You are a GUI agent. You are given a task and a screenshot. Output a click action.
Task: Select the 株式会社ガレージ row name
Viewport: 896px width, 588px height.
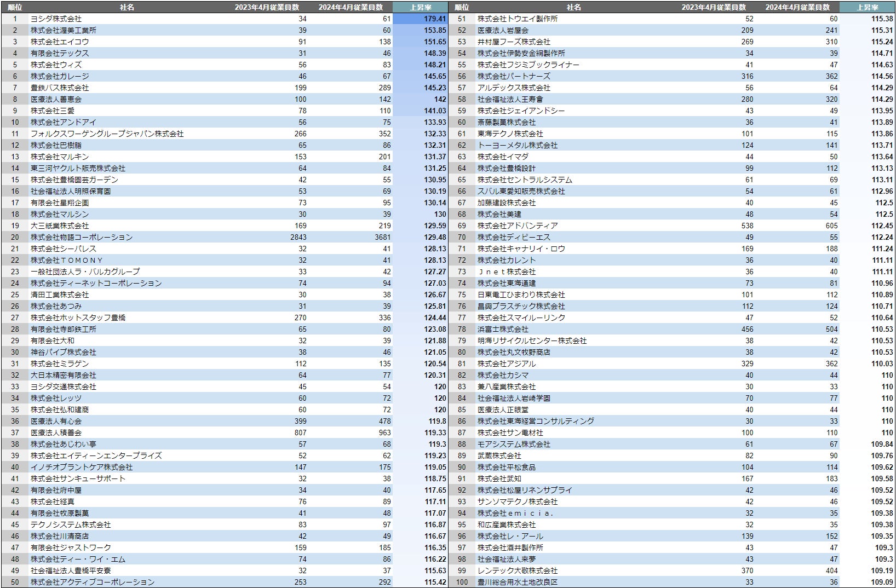60,76
